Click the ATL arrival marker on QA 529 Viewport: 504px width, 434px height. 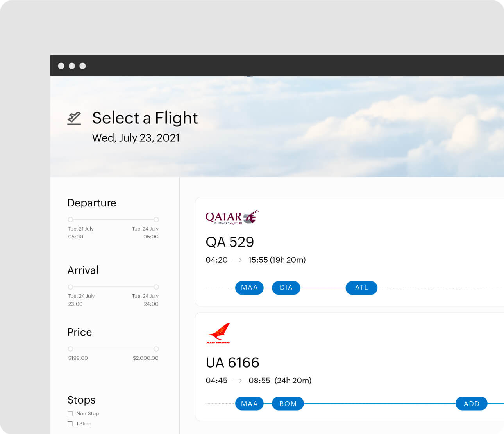361,288
